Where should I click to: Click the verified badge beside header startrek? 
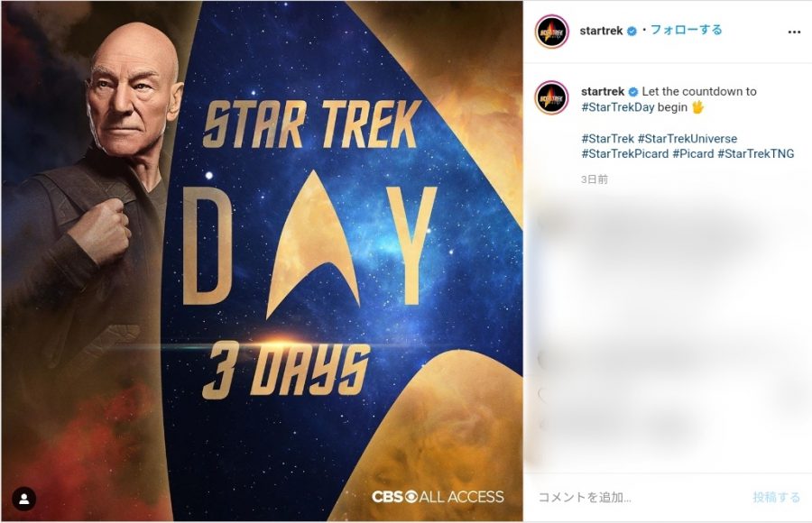click(632, 31)
